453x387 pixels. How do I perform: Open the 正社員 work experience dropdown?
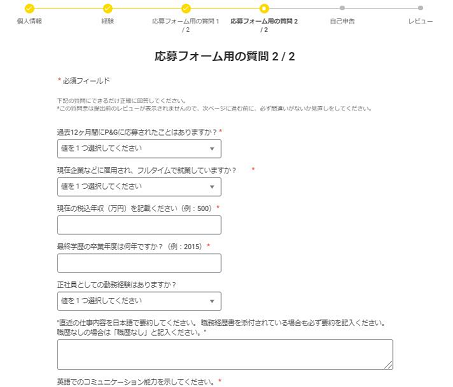coord(139,301)
